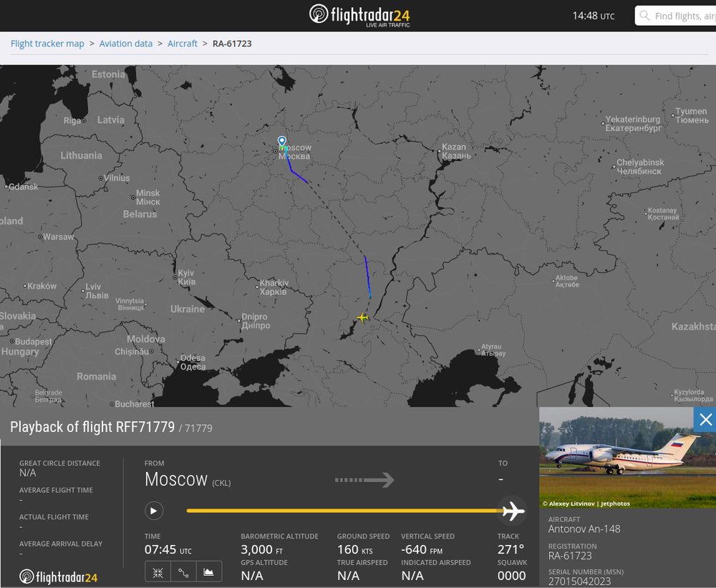Image resolution: width=716 pixels, height=588 pixels.
Task: Click the serial number 27015042023
Action: (579, 582)
